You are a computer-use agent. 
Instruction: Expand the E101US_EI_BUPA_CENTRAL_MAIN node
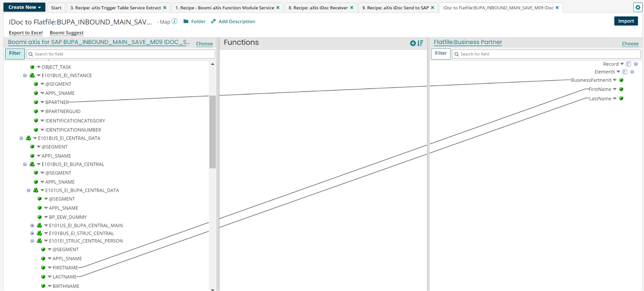click(x=32, y=225)
